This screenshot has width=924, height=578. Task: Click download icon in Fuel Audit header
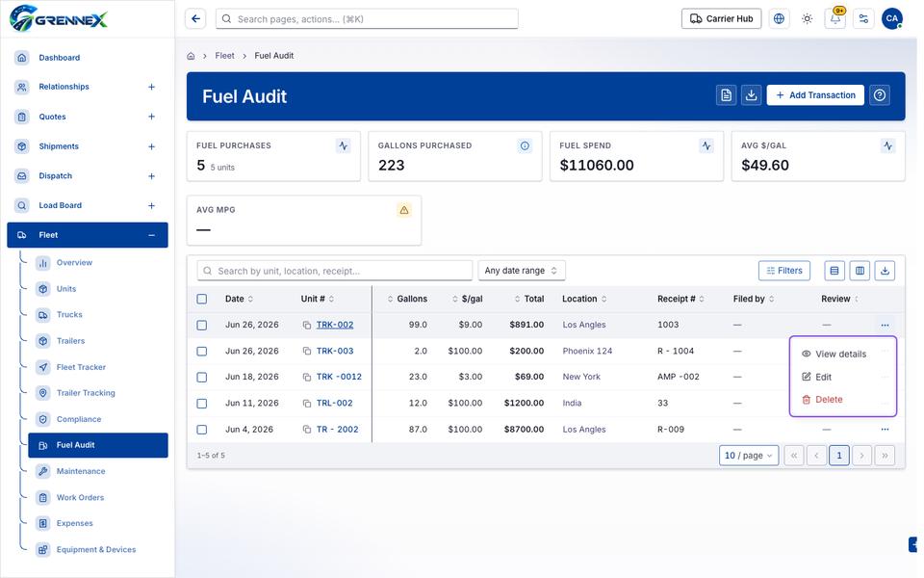pos(751,95)
